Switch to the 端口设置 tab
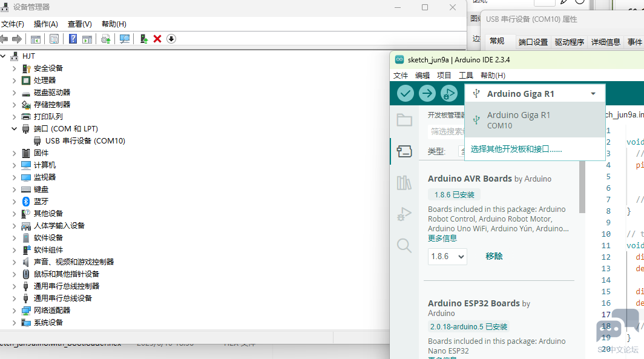 click(533, 42)
